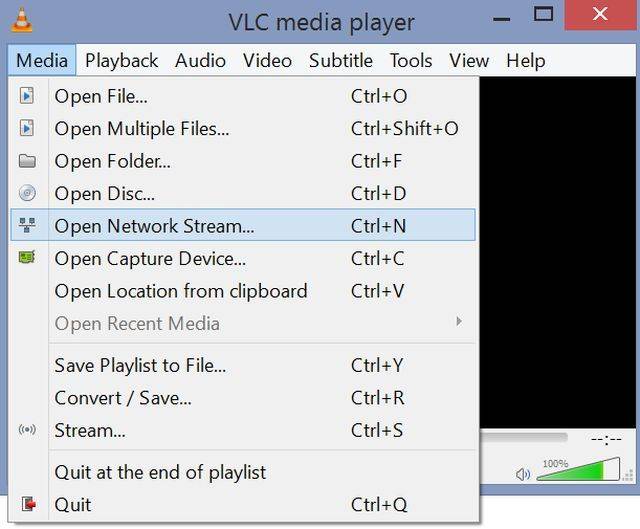Open the Playback menu
This screenshot has width=640, height=529.
[121, 60]
